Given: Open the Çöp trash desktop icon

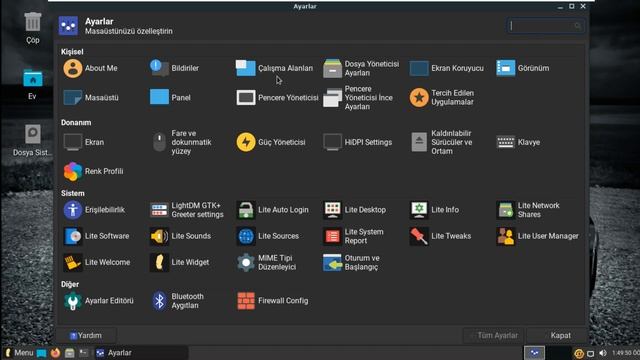Looking at the screenshot, I should point(33,28).
